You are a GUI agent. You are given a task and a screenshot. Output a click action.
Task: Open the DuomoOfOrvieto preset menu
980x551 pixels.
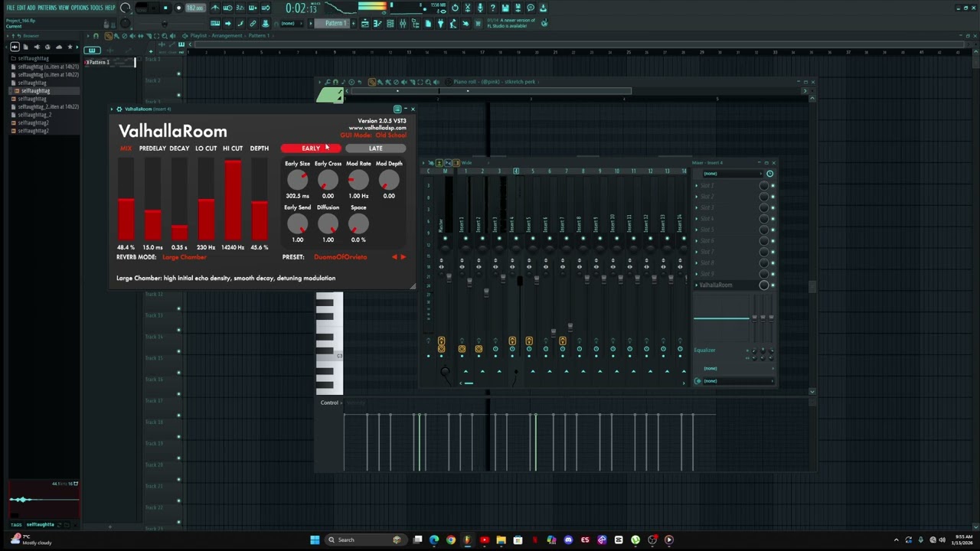[x=341, y=257]
